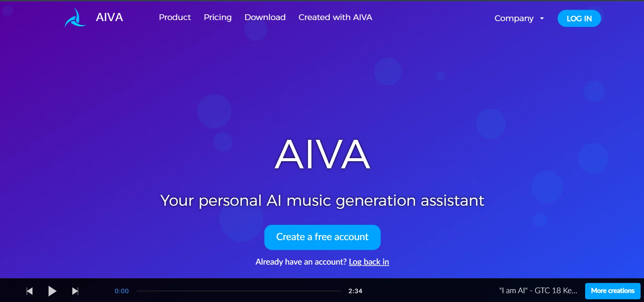
Task: Seek within the track progress bar
Action: (238, 291)
